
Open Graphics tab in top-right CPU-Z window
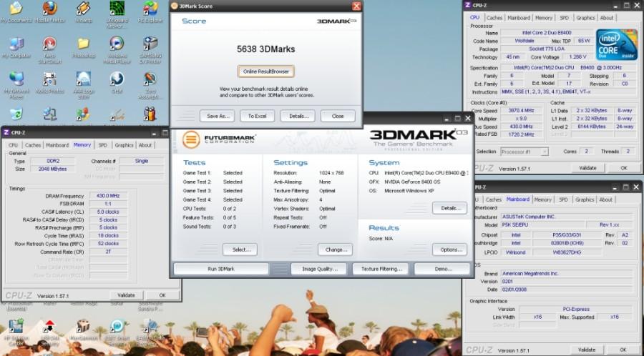[585, 18]
